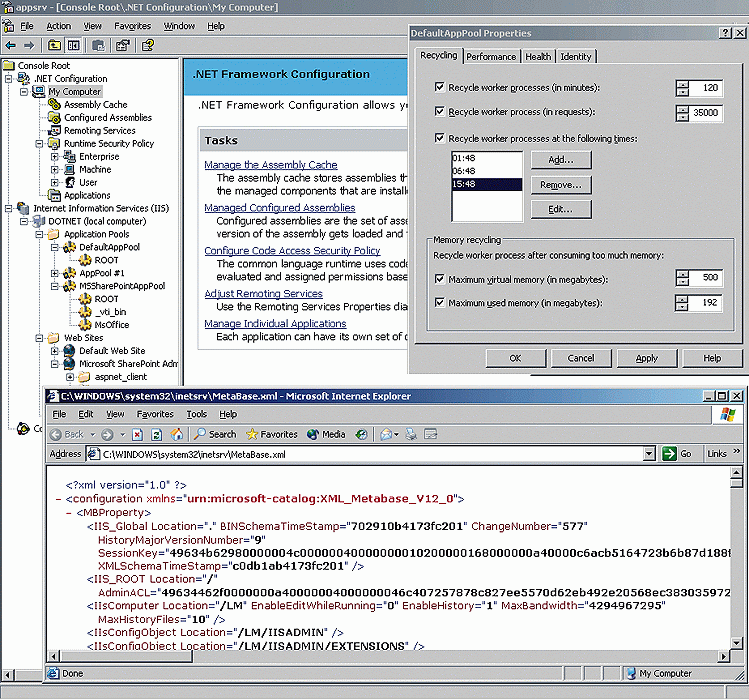The width and height of the screenshot is (749, 700).
Task: Click the Properties toolbar icon in MMC
Action: pyautogui.click(x=123, y=45)
